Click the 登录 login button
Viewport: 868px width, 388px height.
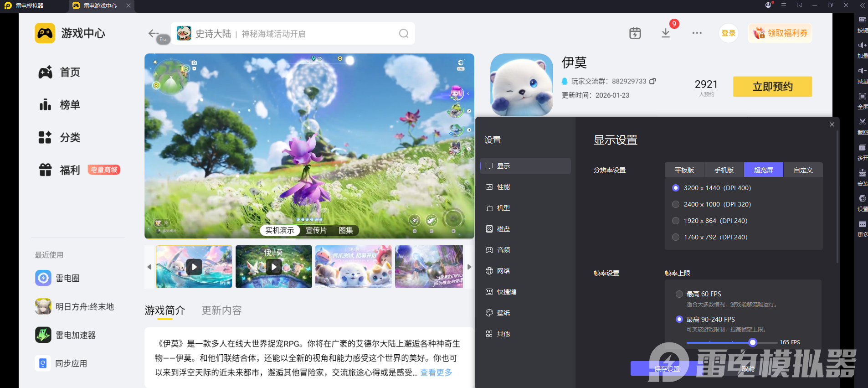click(729, 33)
